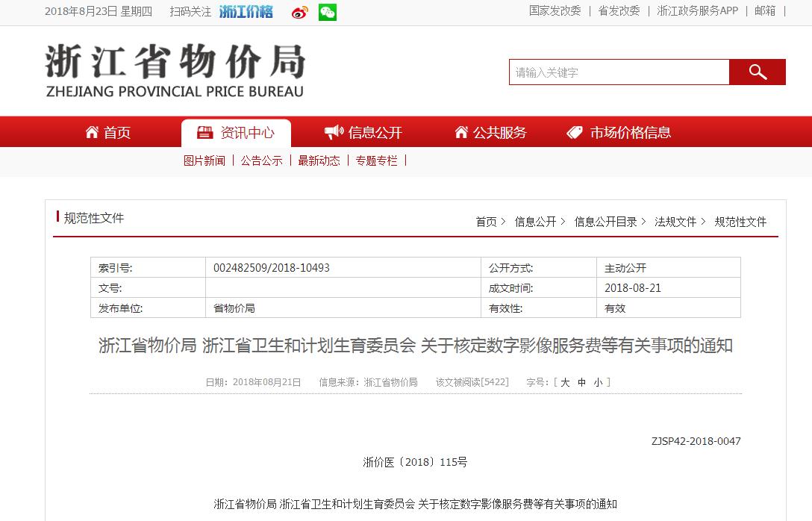
Task: Set font size to 小 (small)
Action: 598,382
